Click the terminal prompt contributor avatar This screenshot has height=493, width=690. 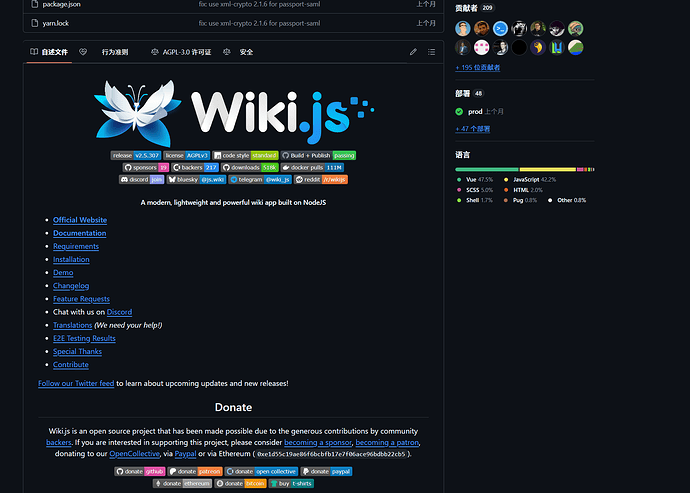coord(500,29)
